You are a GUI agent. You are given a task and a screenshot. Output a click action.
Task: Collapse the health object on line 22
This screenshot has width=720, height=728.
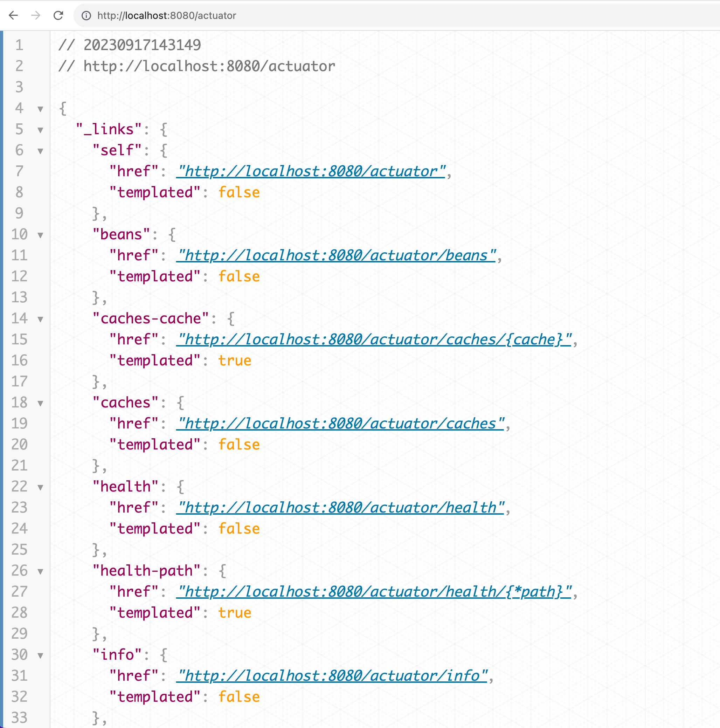[40, 488]
